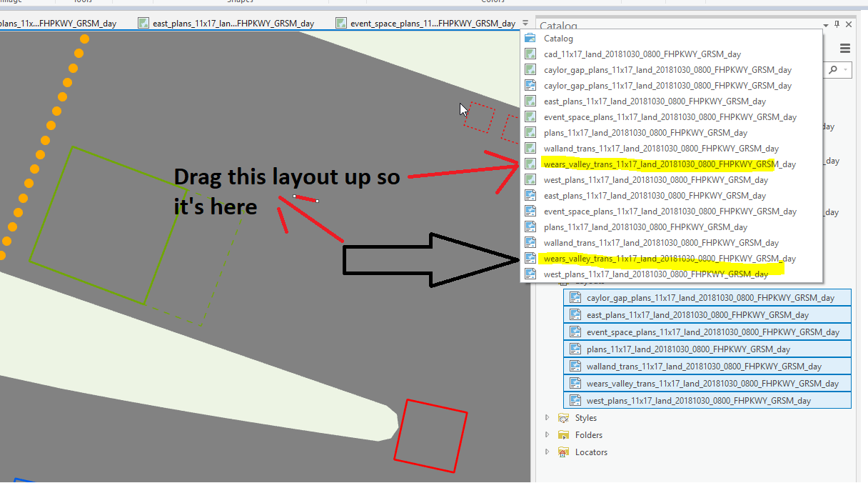Click the solid red square on the map
The width and height of the screenshot is (868, 483).
point(430,435)
